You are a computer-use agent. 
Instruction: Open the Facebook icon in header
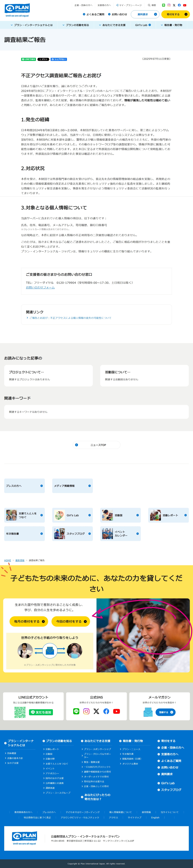click(x=179, y=5)
